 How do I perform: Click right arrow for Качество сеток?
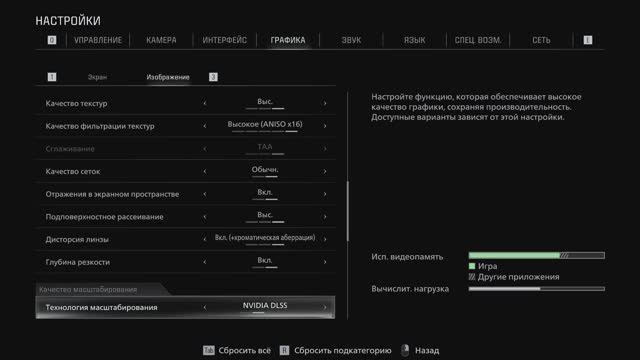[x=325, y=171]
